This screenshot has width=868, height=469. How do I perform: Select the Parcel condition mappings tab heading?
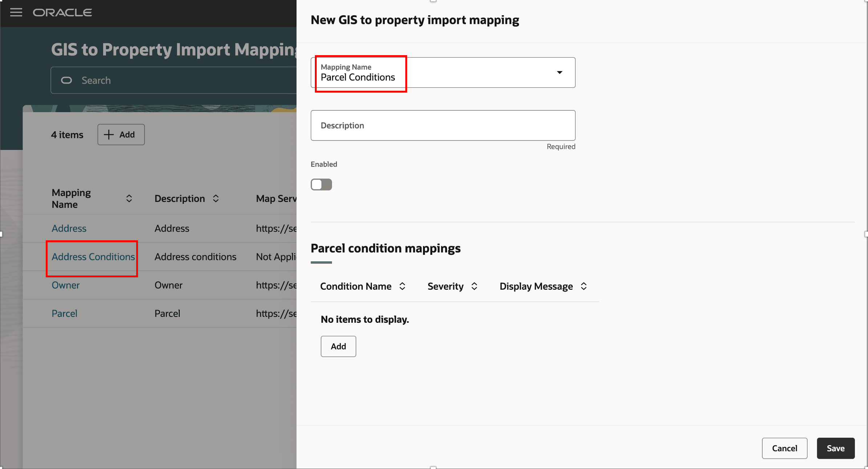(386, 248)
